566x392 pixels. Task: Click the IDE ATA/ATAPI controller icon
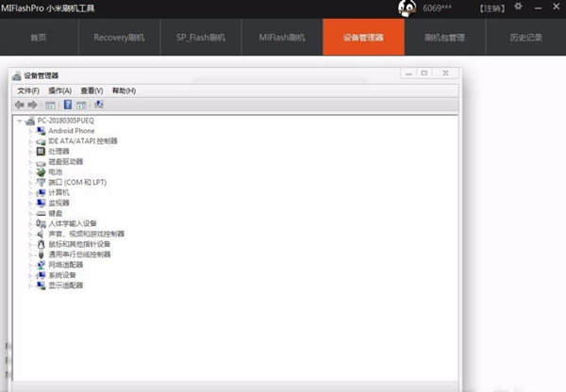[x=42, y=141]
